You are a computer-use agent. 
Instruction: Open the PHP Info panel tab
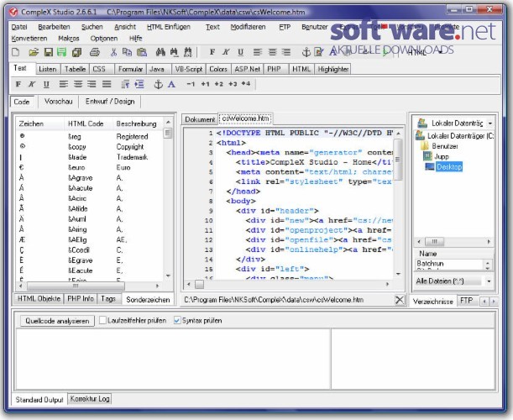pyautogui.click(x=81, y=298)
